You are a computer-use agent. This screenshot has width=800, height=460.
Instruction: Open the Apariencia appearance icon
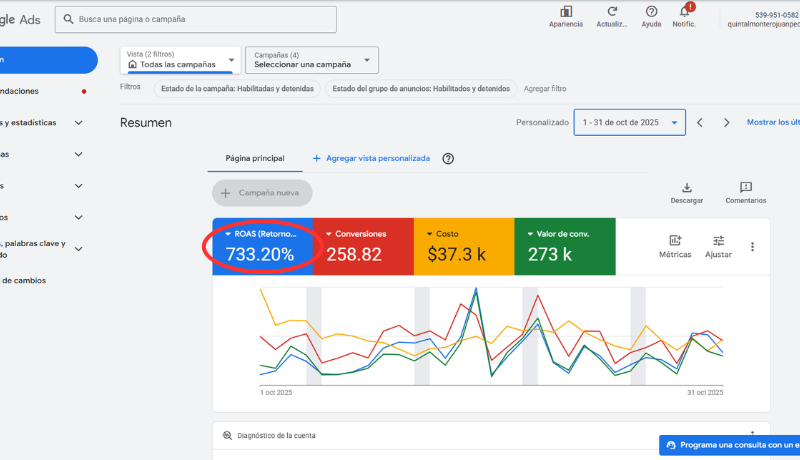click(x=566, y=12)
